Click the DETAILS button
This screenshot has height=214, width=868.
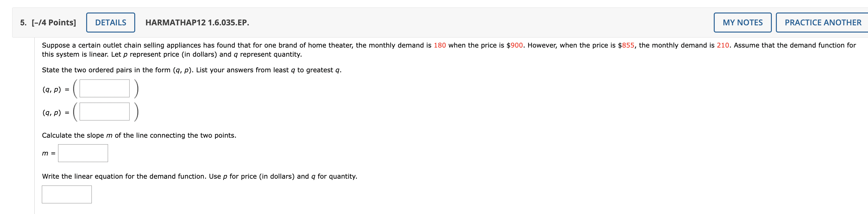(x=111, y=22)
